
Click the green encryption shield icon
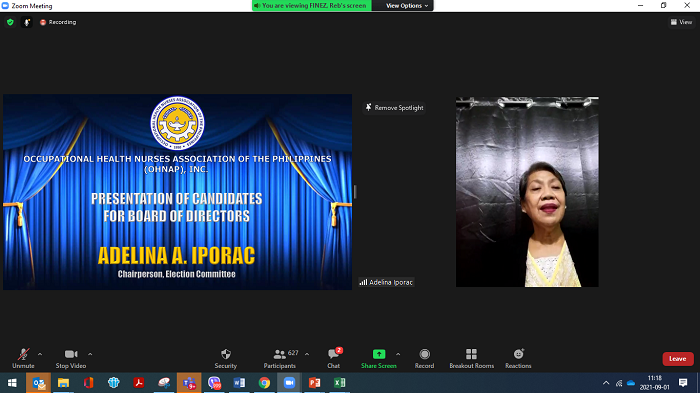[x=10, y=22]
